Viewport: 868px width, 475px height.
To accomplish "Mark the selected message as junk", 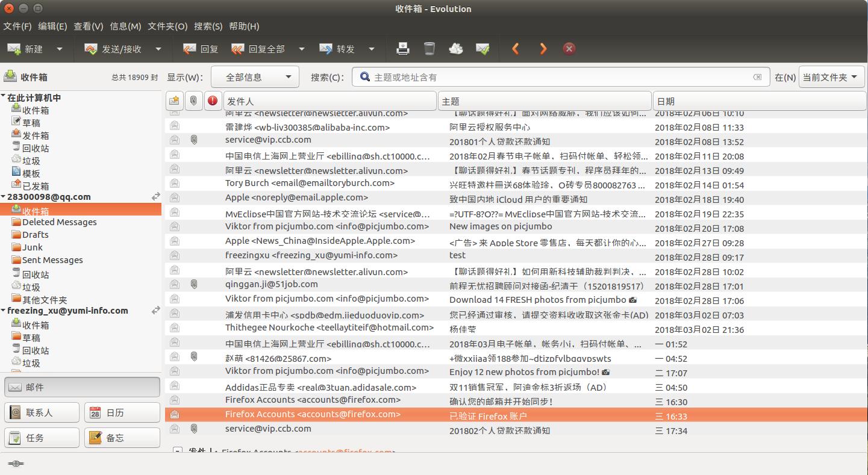I will (x=456, y=48).
